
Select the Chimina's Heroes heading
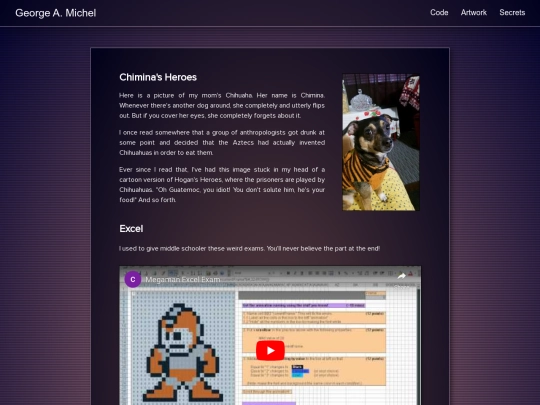158,77
